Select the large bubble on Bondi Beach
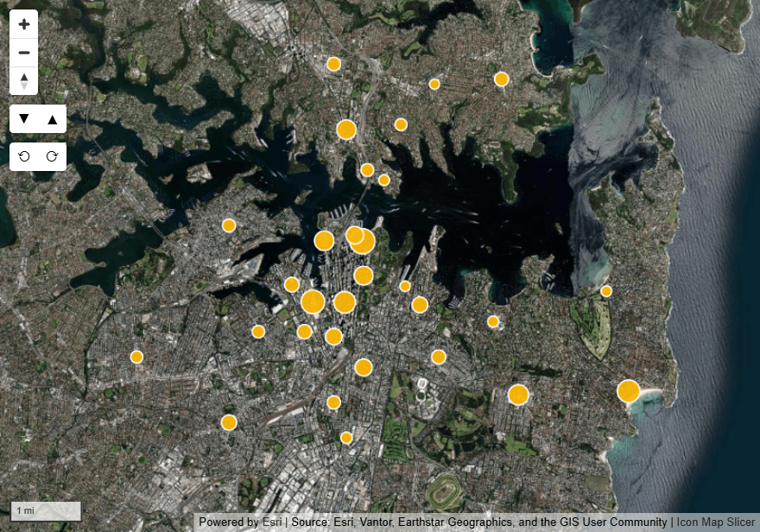This screenshot has height=532, width=760. tap(628, 391)
